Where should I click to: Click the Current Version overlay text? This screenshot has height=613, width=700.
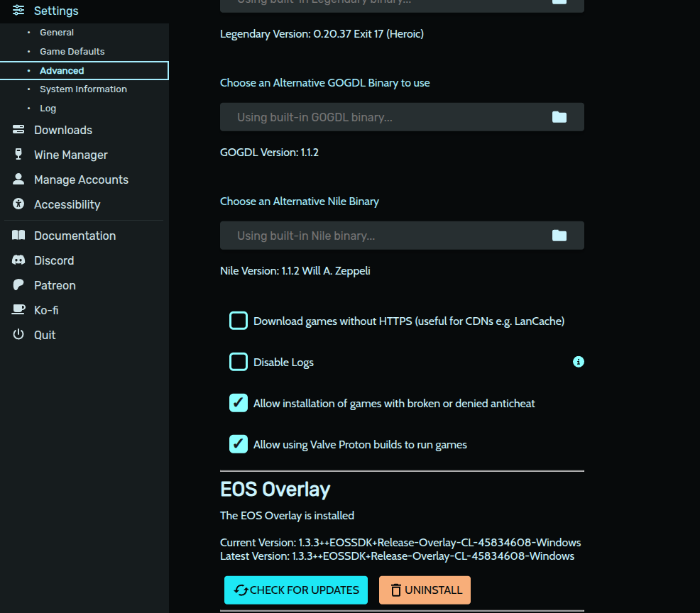point(400,543)
